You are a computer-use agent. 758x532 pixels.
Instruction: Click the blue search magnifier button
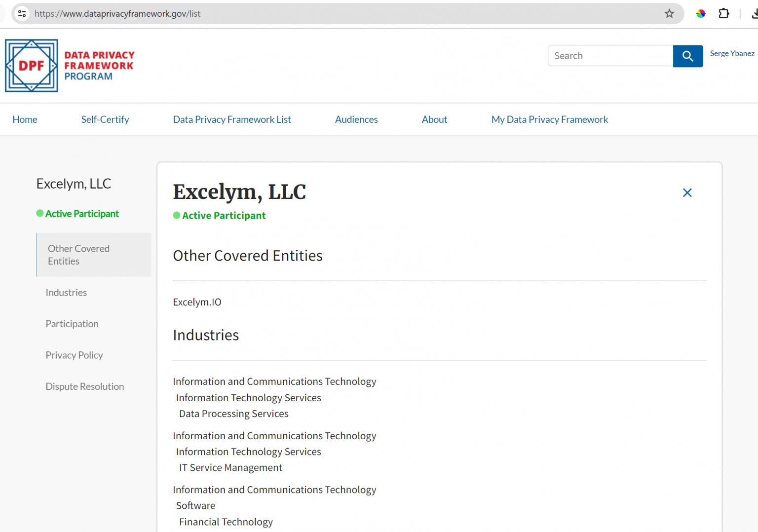coord(688,56)
